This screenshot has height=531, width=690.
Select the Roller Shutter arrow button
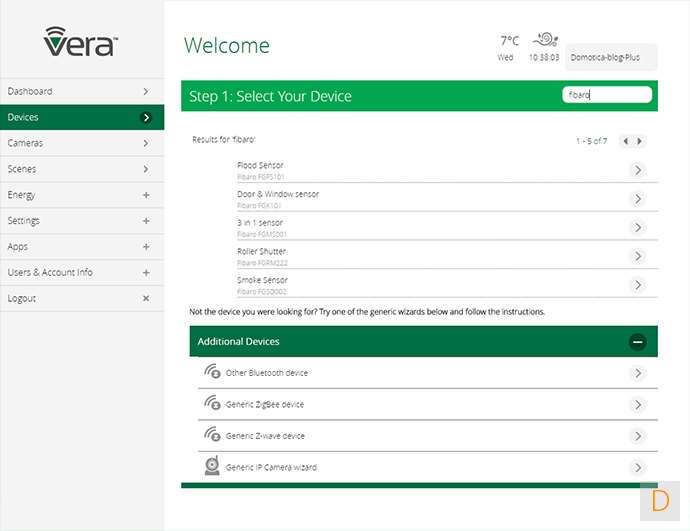pos(638,256)
